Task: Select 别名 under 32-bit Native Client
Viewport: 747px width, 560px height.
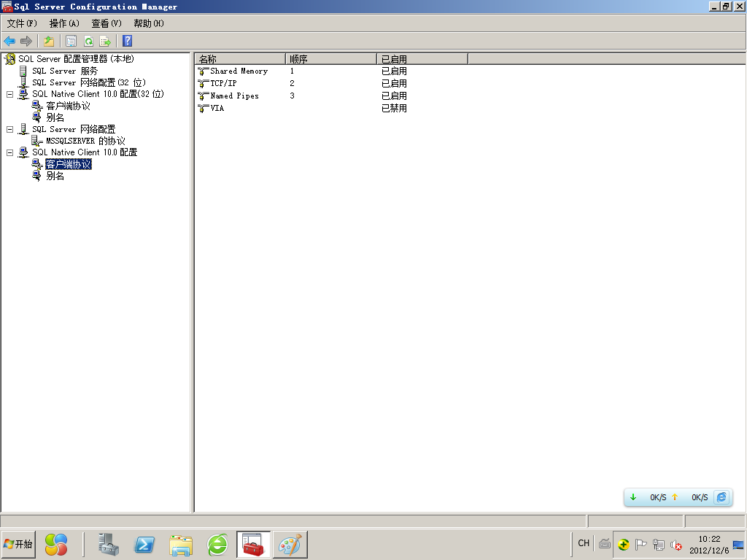Action: click(x=55, y=117)
